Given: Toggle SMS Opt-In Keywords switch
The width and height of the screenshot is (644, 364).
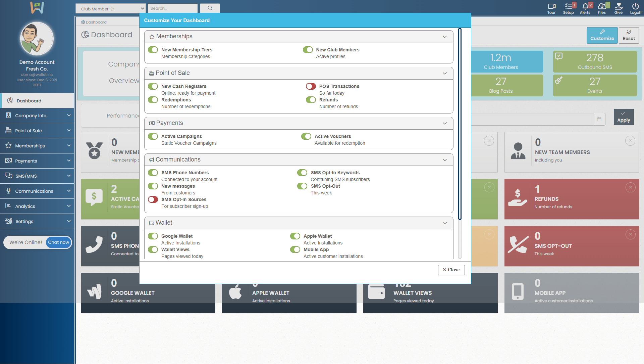Looking at the screenshot, I should point(302,173).
